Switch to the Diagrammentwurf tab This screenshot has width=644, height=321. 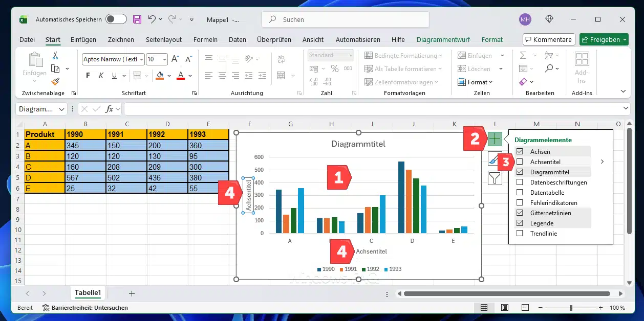(x=444, y=39)
